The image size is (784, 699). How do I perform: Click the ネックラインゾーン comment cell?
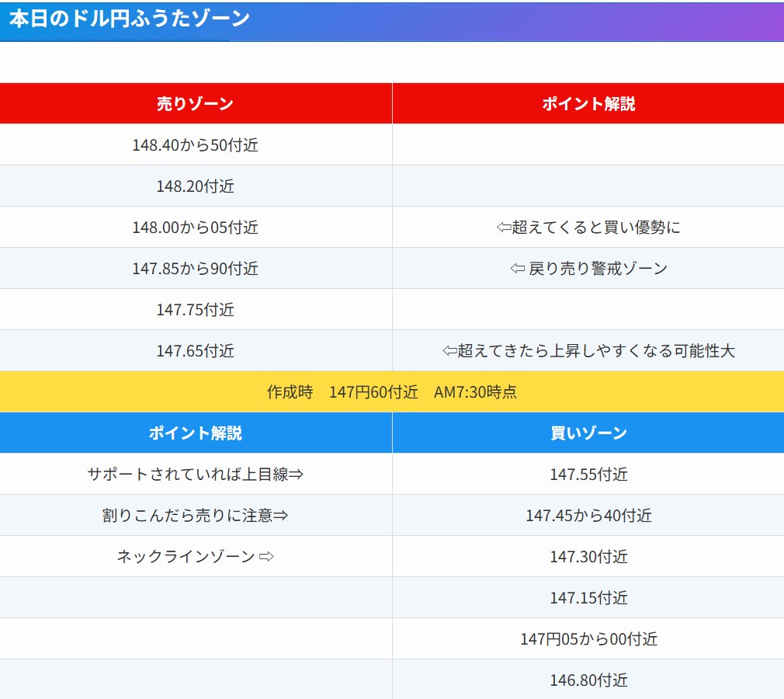[196, 556]
